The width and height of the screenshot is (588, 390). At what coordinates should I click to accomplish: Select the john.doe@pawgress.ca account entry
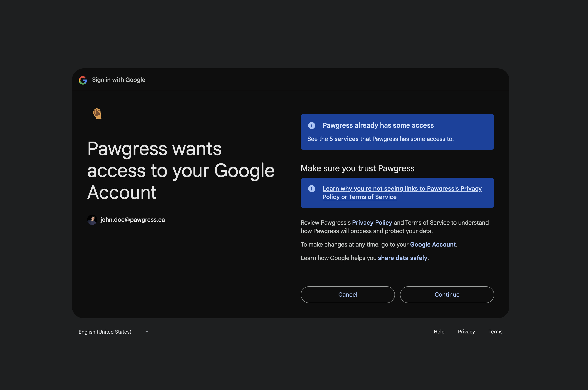click(132, 220)
